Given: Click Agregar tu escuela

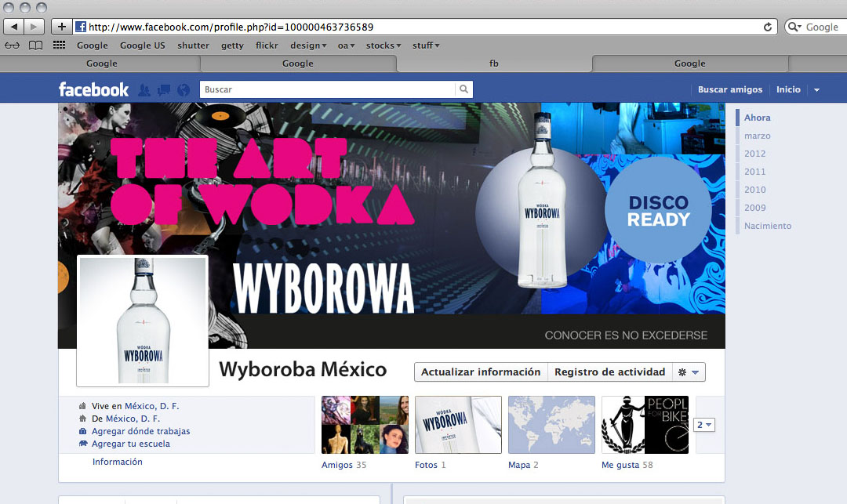Looking at the screenshot, I should click(131, 444).
